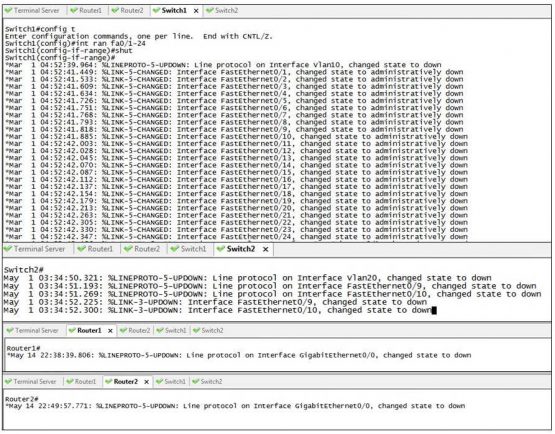Click green check icon on active Switch1 tab
The image size is (555, 434).
(156, 11)
